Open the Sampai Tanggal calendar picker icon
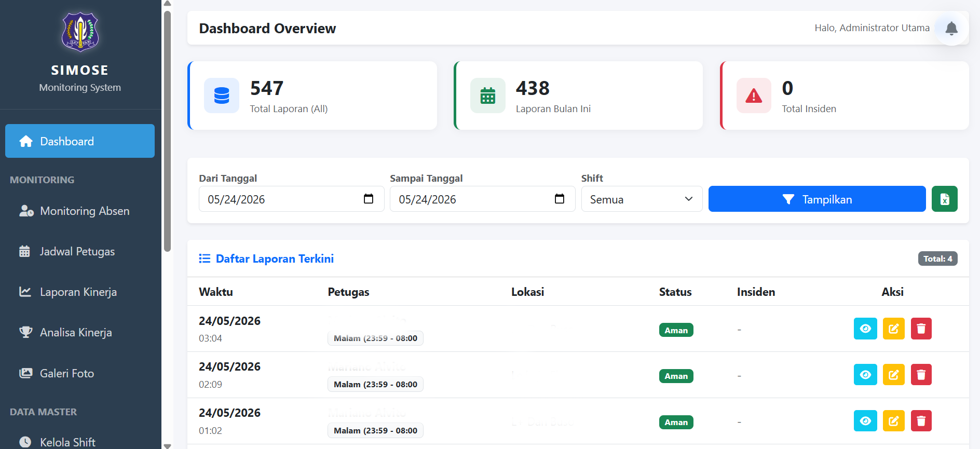The width and height of the screenshot is (980, 449). point(560,199)
